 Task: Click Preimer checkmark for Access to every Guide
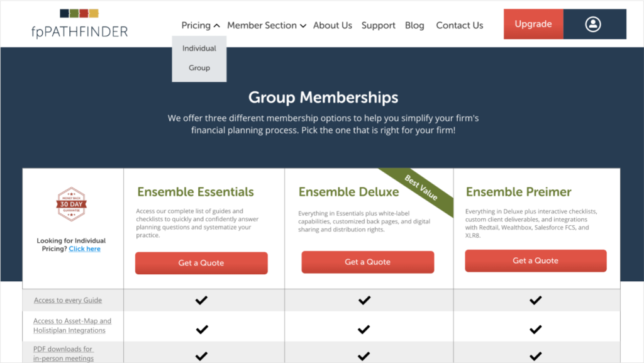(x=535, y=300)
